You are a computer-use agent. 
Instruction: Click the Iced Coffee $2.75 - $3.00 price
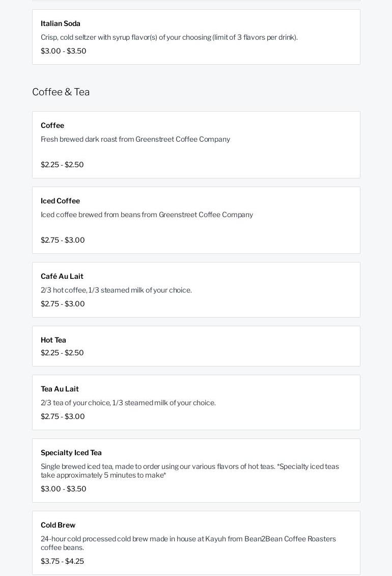pos(63,240)
